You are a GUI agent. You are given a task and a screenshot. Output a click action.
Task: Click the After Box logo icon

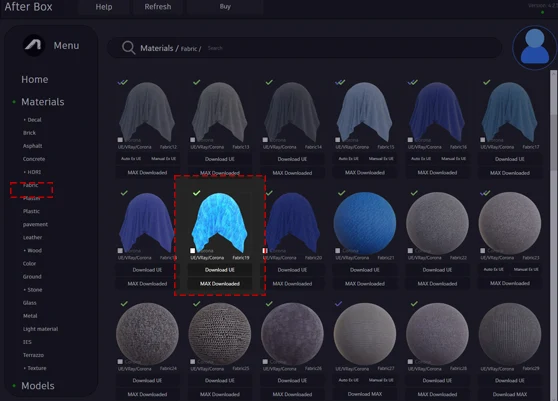[x=34, y=45]
